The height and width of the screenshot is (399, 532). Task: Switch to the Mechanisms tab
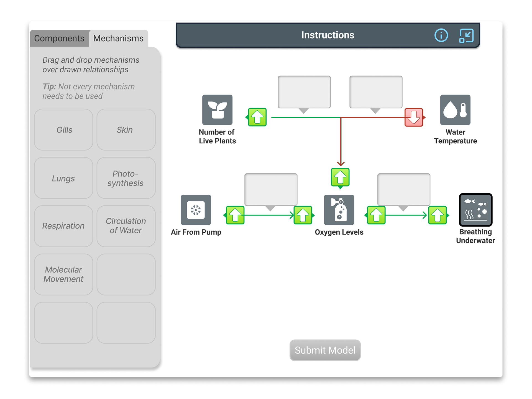[x=118, y=38]
